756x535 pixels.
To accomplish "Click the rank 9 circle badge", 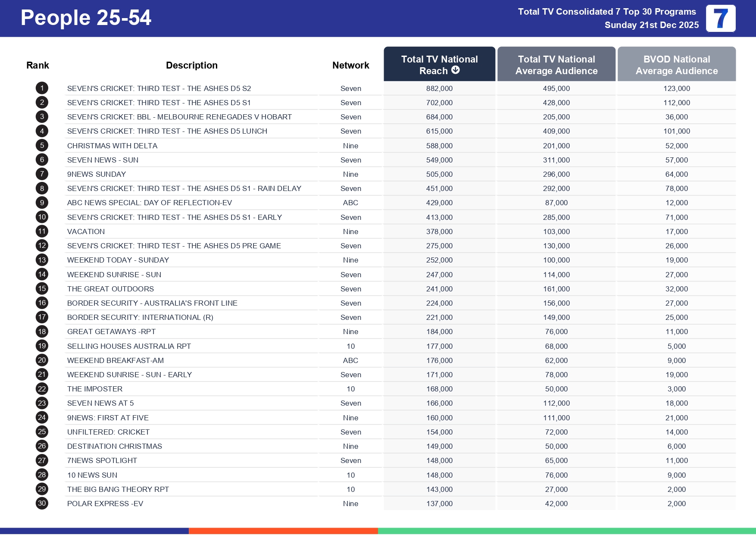I will [x=41, y=202].
